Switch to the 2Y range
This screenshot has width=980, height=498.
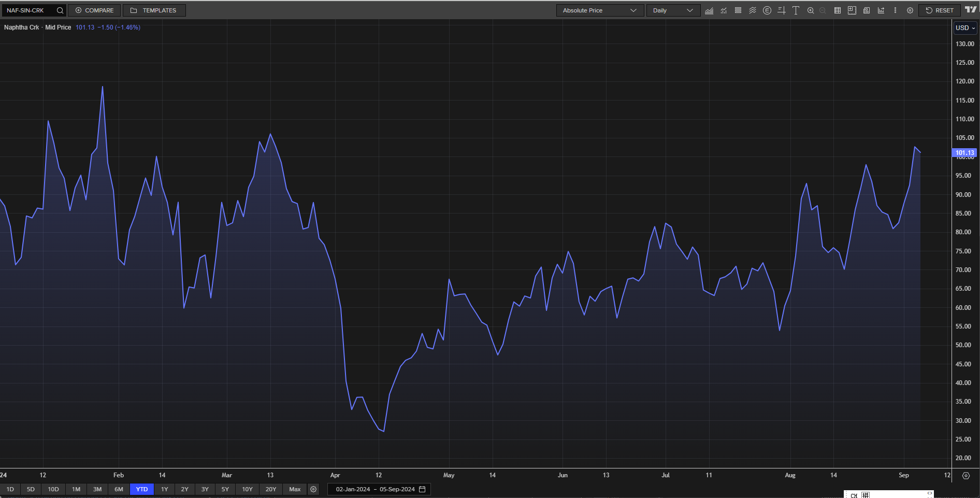pos(185,489)
